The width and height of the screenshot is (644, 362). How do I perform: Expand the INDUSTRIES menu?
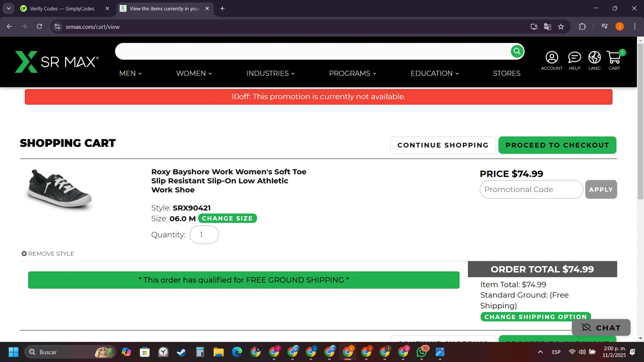pyautogui.click(x=270, y=73)
